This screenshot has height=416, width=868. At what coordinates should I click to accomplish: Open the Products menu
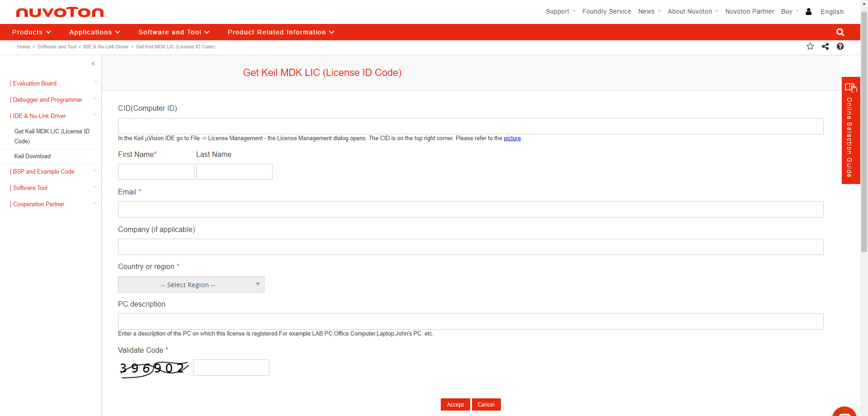coord(31,32)
